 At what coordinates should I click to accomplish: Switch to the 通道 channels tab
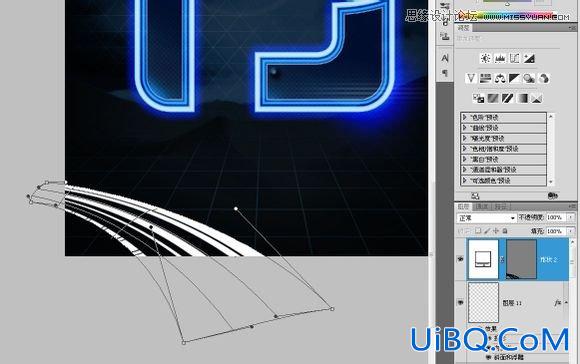(x=482, y=206)
